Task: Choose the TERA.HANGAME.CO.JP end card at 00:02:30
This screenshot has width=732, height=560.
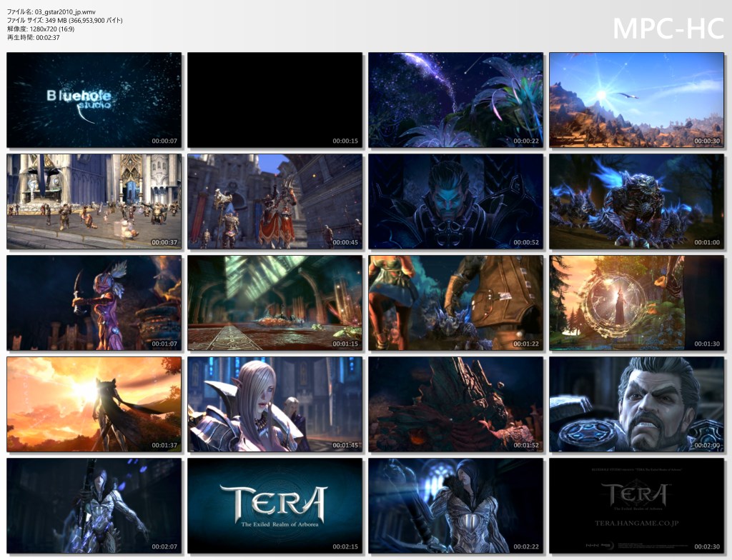Action: coord(636,506)
